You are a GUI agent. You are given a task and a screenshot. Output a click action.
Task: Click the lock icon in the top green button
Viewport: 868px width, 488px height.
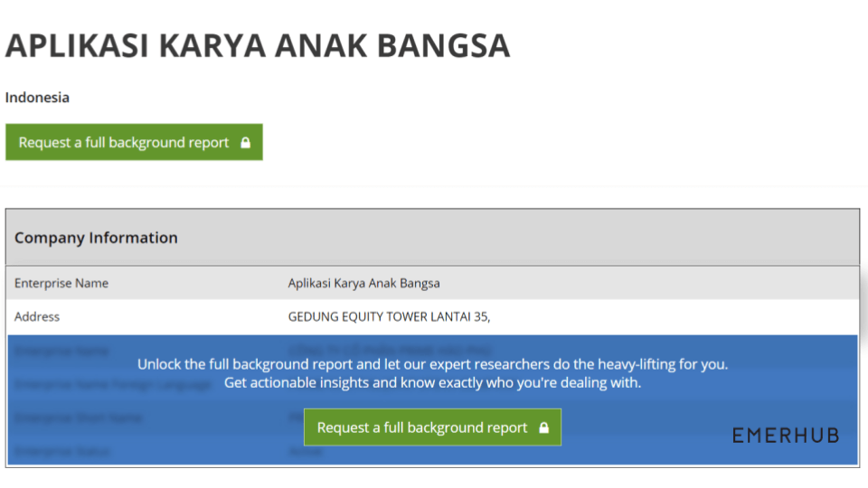pos(246,143)
